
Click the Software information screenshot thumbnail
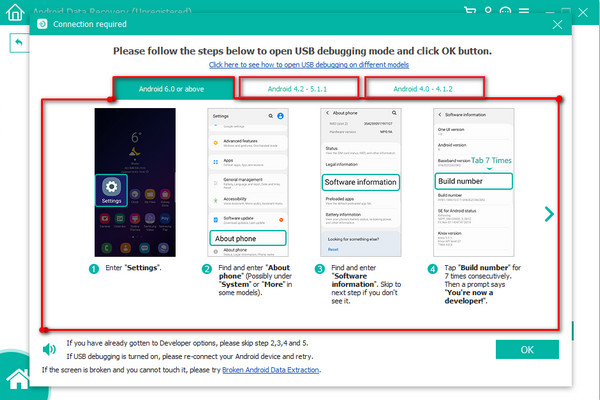361,182
